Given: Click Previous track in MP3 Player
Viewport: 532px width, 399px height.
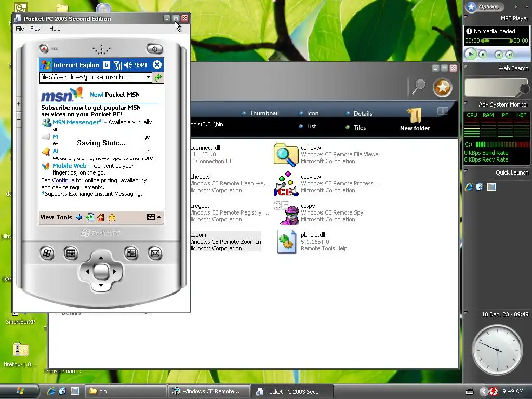Looking at the screenshot, I should 498,54.
